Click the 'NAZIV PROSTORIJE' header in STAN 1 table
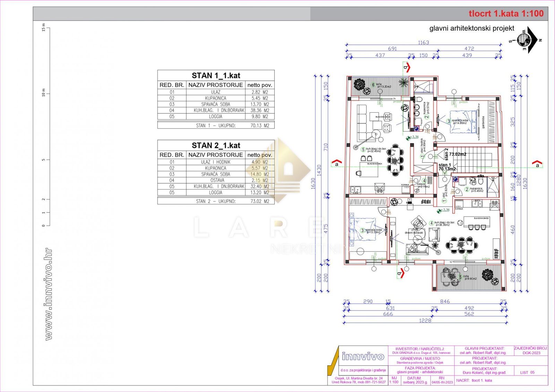This screenshot has width=555, height=392. pyautogui.click(x=216, y=85)
